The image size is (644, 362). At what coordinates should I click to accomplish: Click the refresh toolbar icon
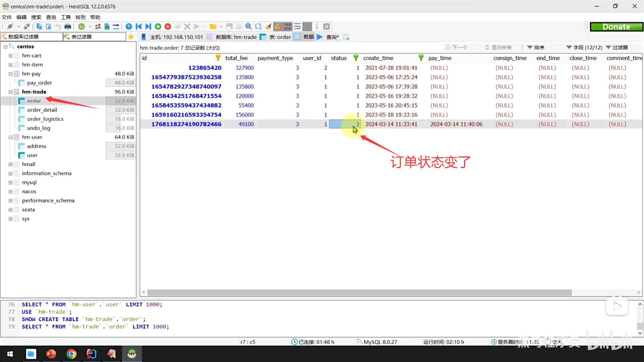tap(81, 26)
